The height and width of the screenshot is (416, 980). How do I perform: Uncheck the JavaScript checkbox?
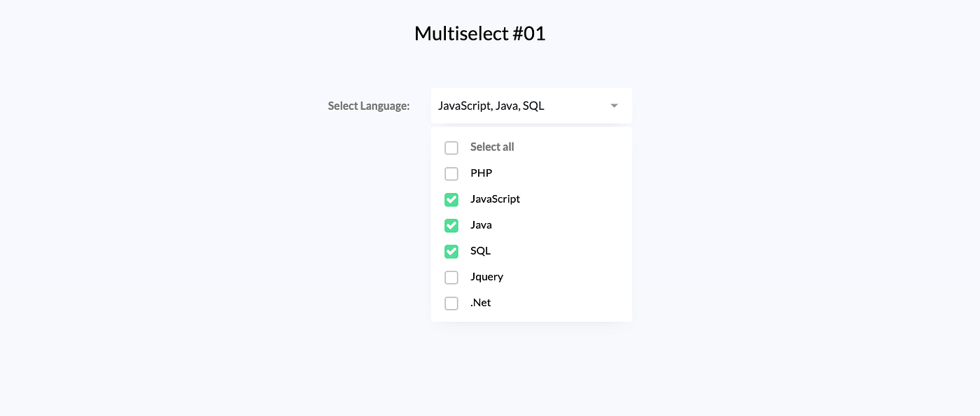pos(451,199)
